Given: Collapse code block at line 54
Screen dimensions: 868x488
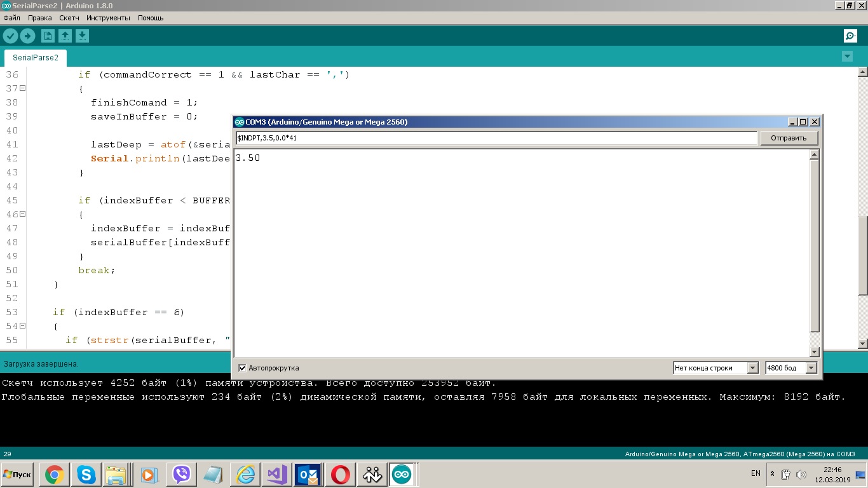Looking at the screenshot, I should coord(22,326).
